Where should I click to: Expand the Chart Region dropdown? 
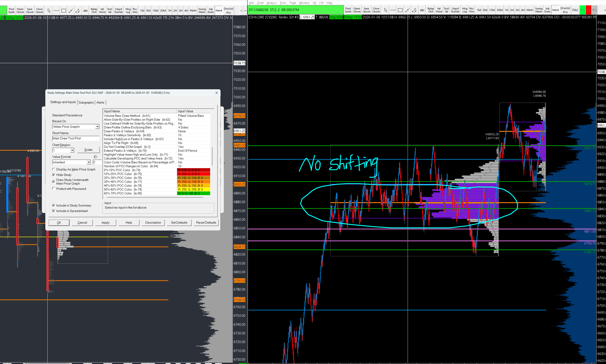pos(72,150)
